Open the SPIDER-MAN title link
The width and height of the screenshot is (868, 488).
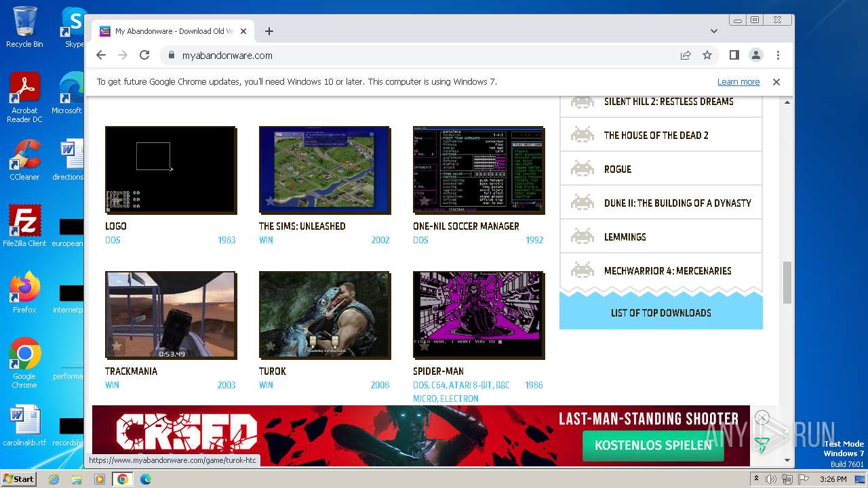click(x=438, y=371)
